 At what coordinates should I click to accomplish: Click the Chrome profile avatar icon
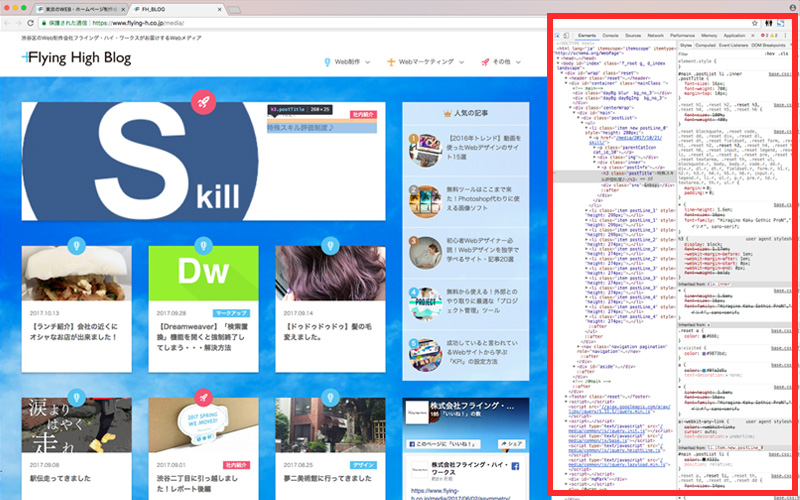(x=792, y=8)
